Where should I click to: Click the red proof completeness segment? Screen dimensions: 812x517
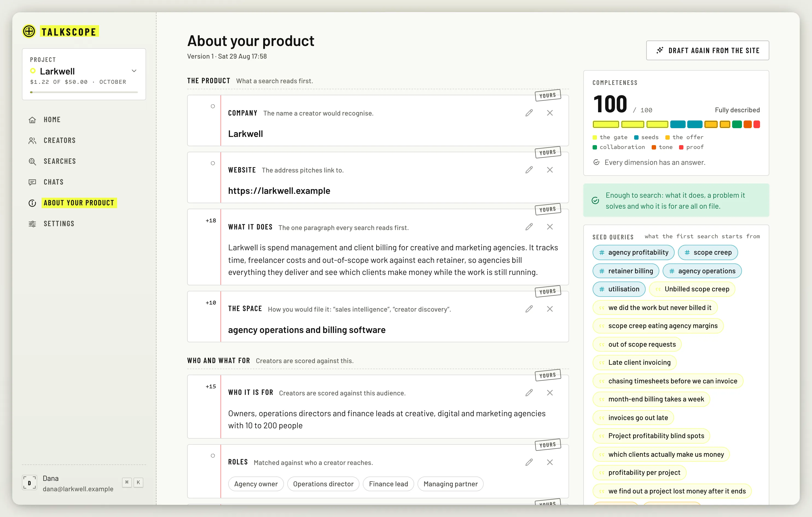coord(756,125)
